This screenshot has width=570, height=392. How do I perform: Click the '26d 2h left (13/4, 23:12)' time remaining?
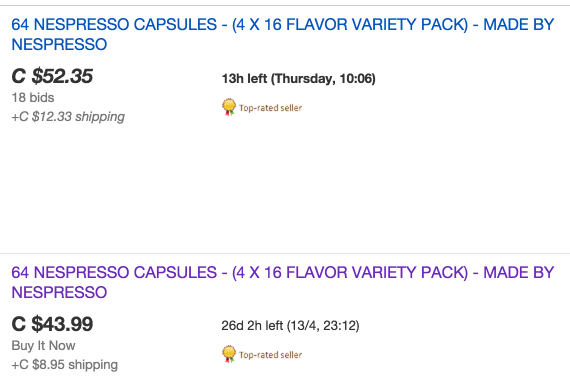point(290,325)
